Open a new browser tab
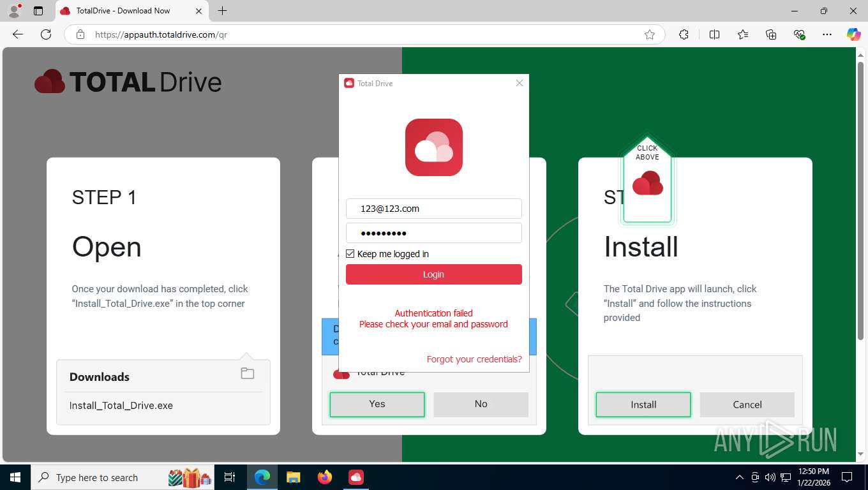 [222, 11]
